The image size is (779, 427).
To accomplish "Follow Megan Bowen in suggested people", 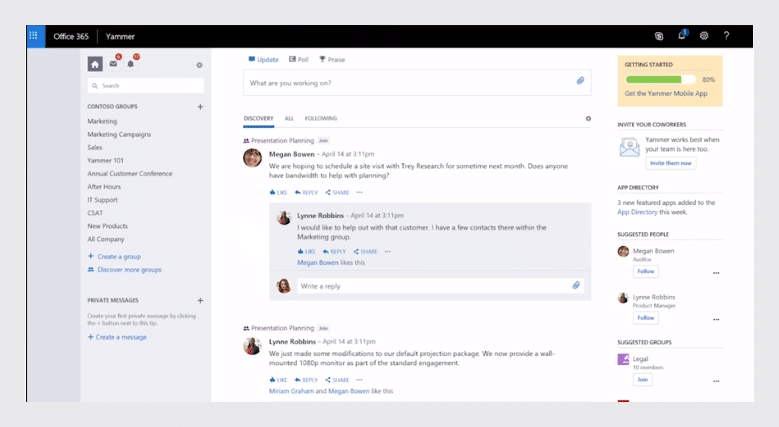I will click(x=646, y=271).
